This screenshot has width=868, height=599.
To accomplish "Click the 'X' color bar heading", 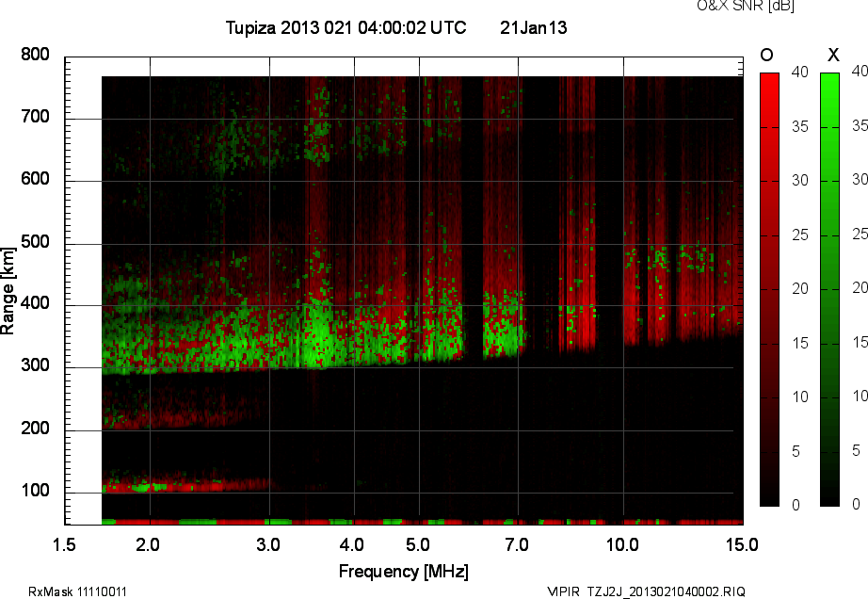I will (833, 55).
